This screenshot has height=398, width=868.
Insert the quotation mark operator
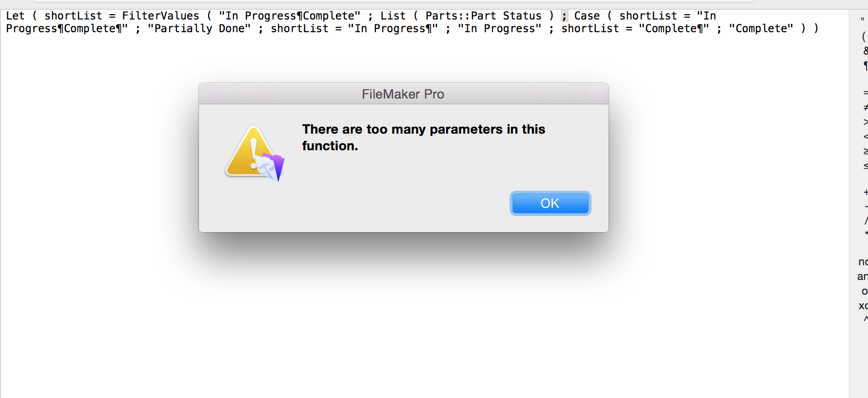coord(864,20)
